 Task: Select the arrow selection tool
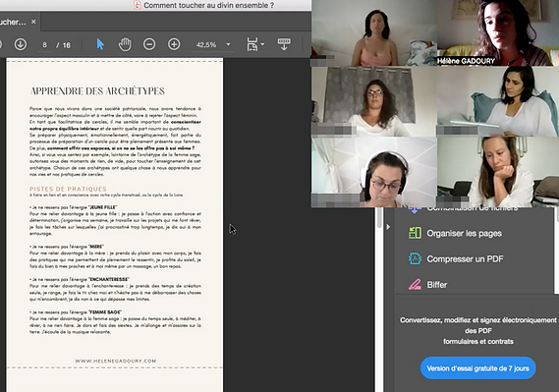coord(100,44)
